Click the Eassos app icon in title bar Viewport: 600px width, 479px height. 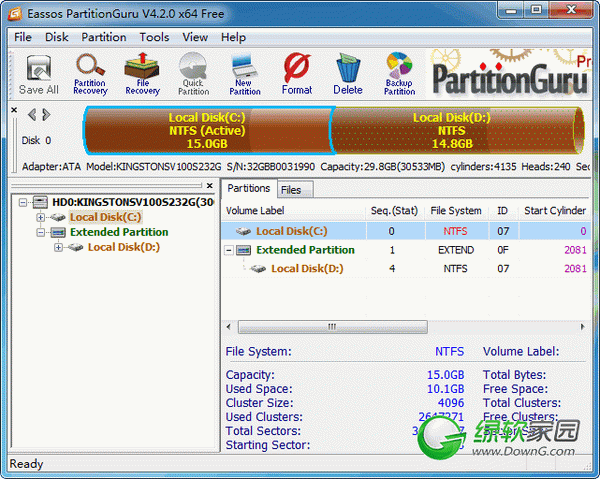[15, 14]
